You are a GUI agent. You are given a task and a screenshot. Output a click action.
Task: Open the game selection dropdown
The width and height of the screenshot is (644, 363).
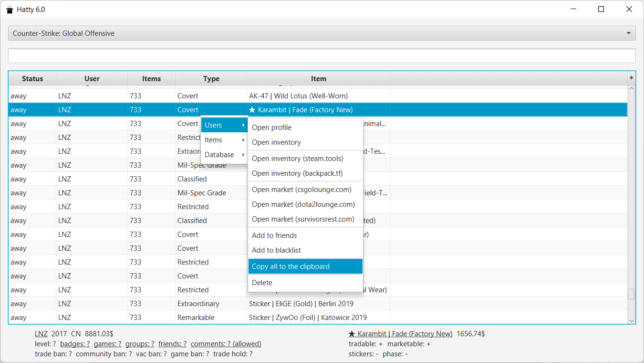click(x=322, y=33)
